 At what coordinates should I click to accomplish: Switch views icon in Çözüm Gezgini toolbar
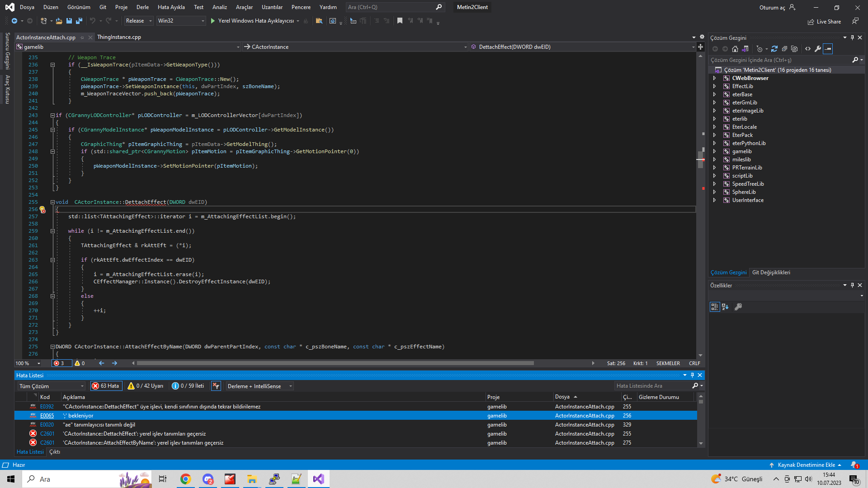coord(745,49)
